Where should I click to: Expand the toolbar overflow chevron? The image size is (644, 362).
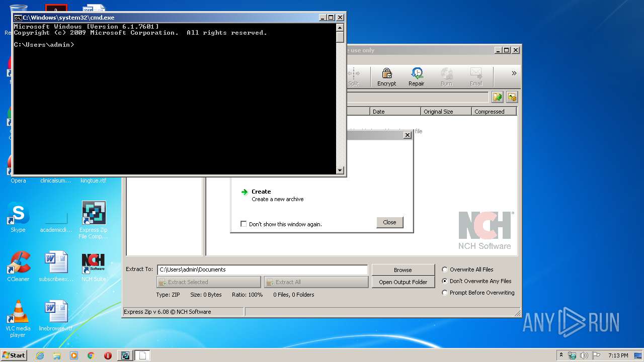point(514,73)
